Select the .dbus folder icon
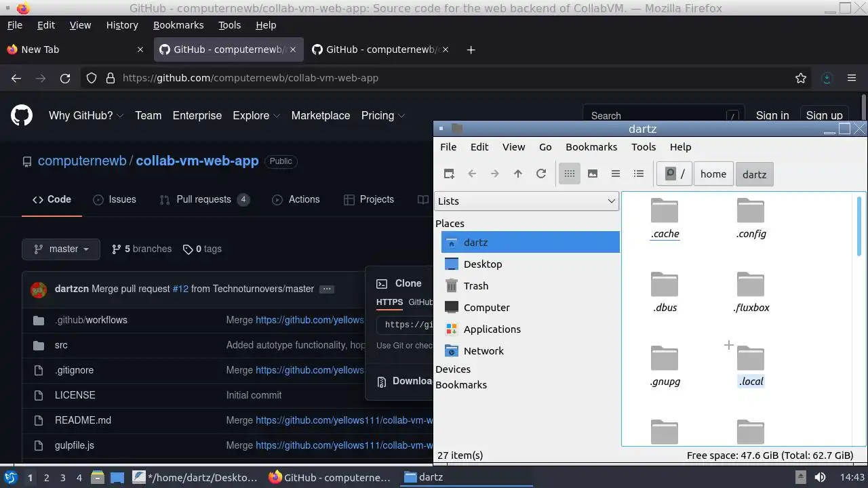This screenshot has height=488, width=868. (665, 285)
